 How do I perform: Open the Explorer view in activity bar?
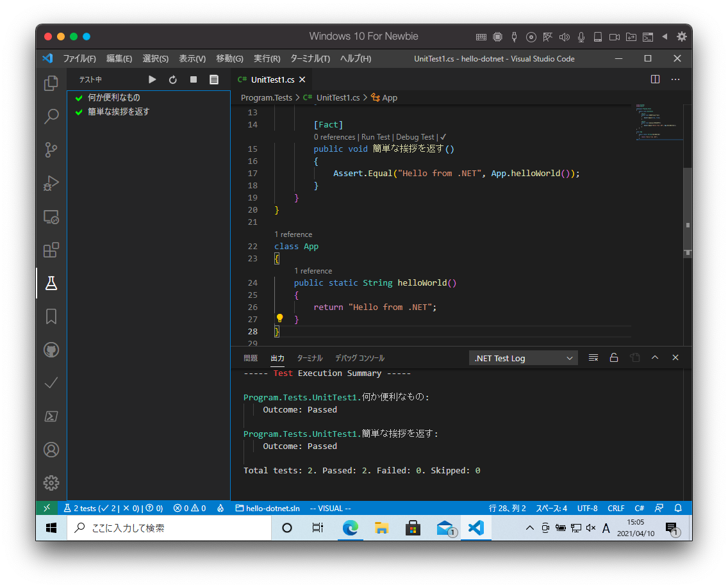coord(51,83)
